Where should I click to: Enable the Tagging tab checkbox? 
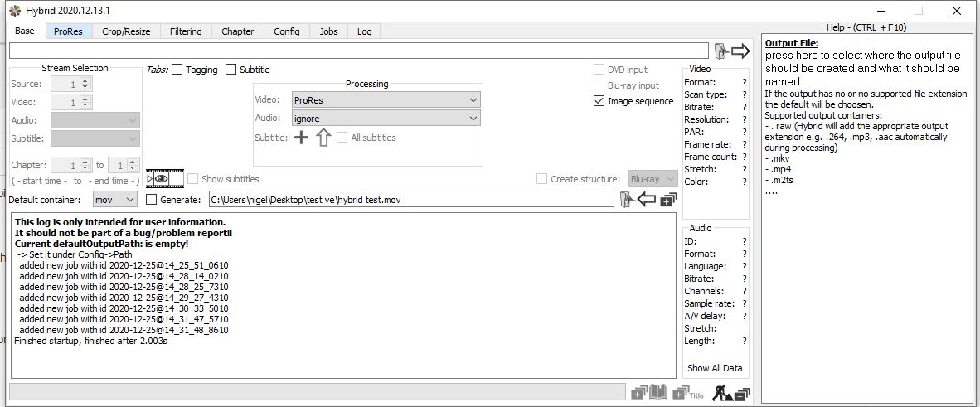tap(177, 70)
